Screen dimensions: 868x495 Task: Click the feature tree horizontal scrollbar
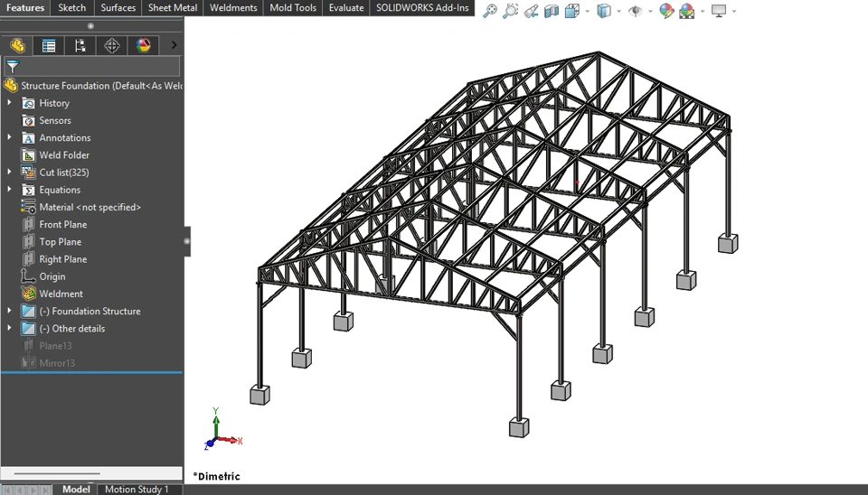coord(57,473)
